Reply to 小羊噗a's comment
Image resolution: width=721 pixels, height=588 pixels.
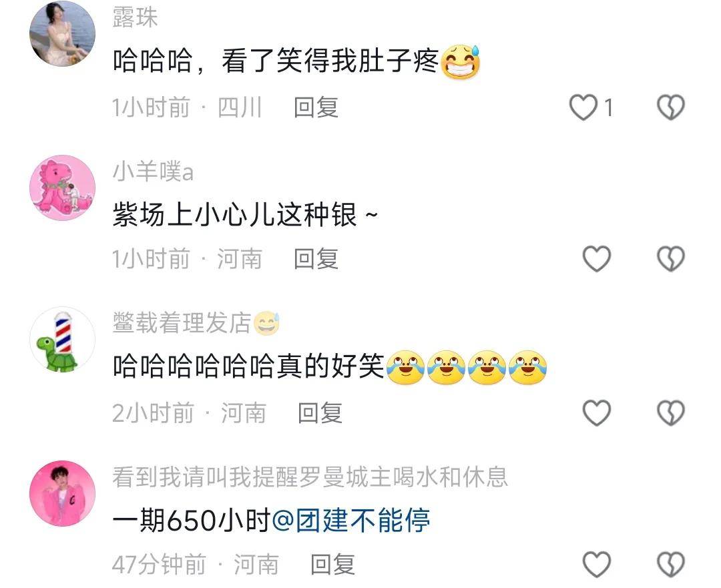[316, 258]
